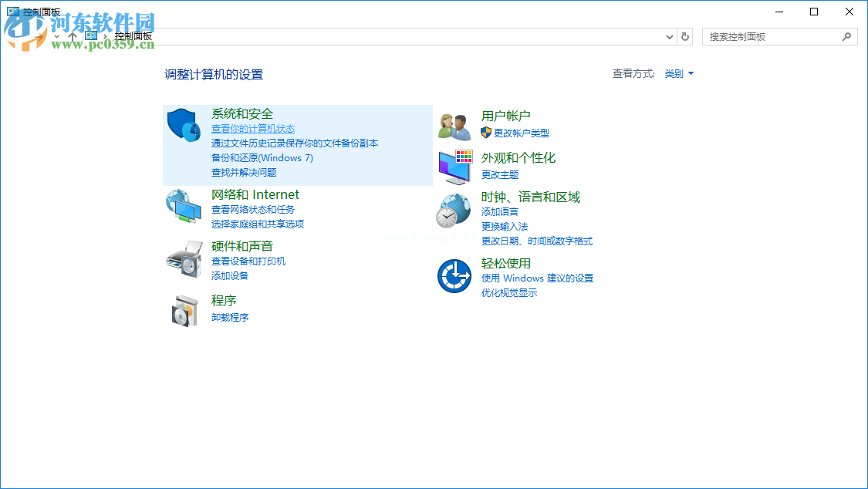Open the 卸载程序 link

point(231,317)
